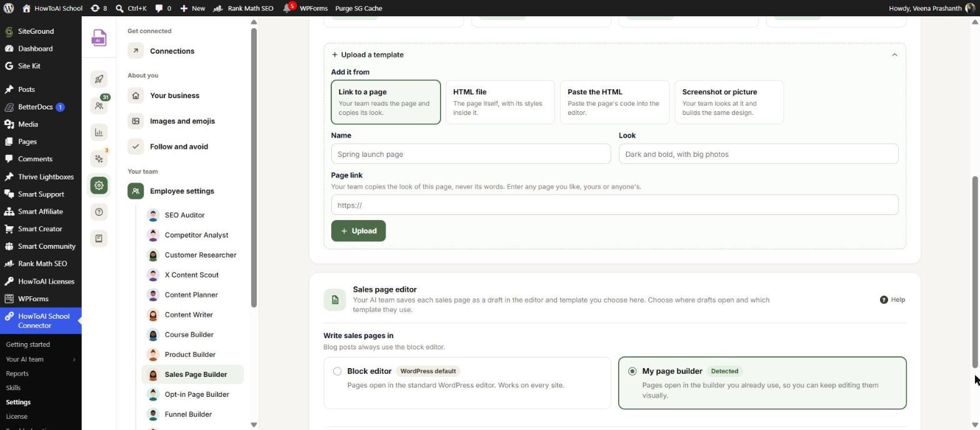Click the settings panel scroll down arrow

click(x=254, y=425)
